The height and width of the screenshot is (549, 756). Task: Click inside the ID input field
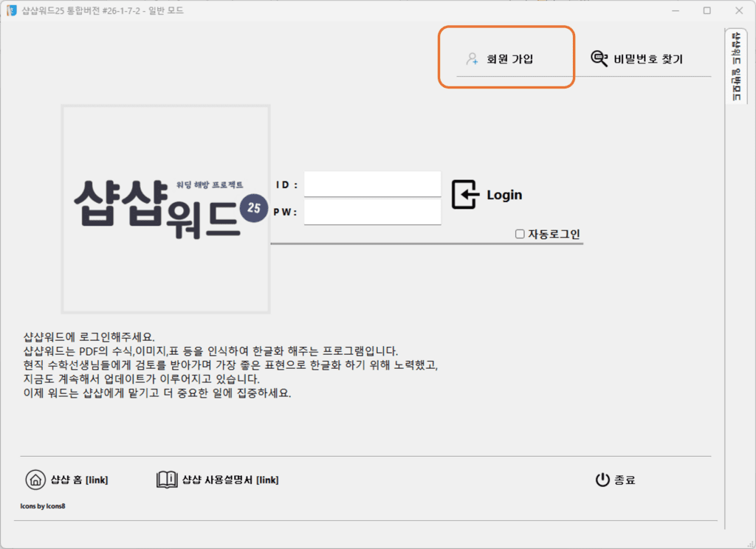coord(373,184)
